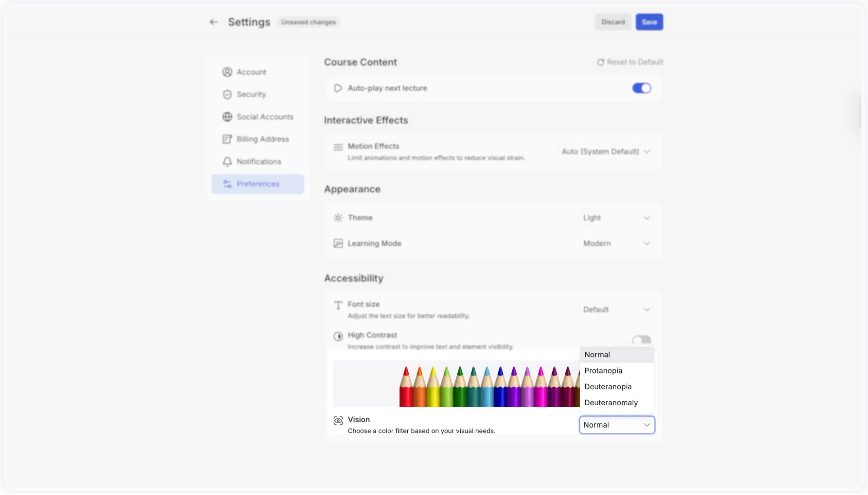The image size is (868, 495).
Task: Click the Billing Address document icon
Action: (227, 139)
